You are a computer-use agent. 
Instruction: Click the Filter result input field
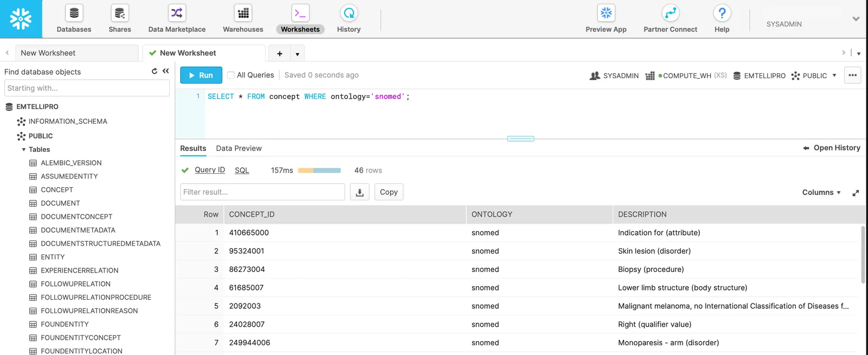[263, 192]
